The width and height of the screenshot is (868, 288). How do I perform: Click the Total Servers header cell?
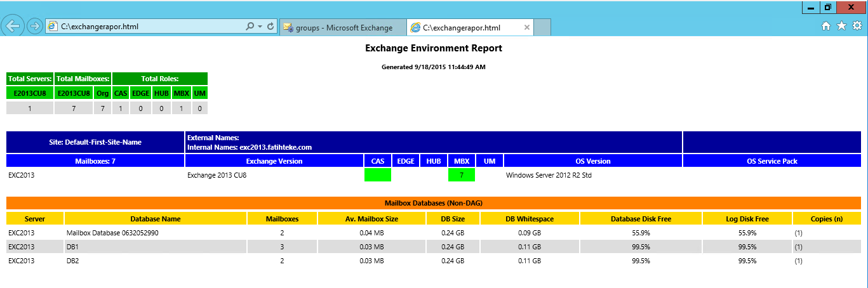coord(30,79)
